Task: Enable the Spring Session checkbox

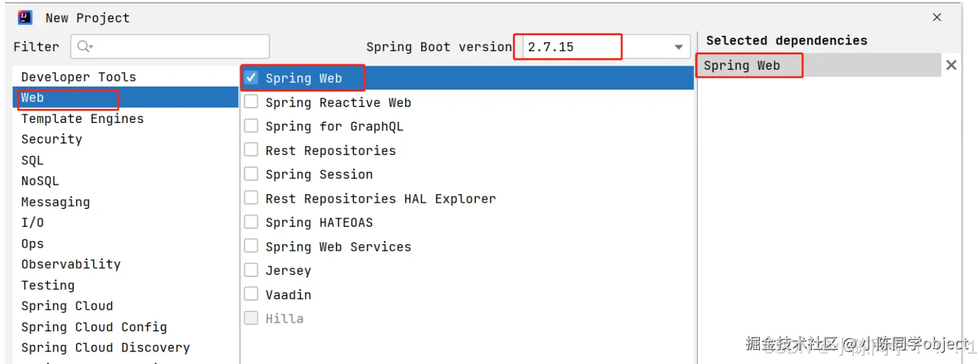Action: pos(251,174)
